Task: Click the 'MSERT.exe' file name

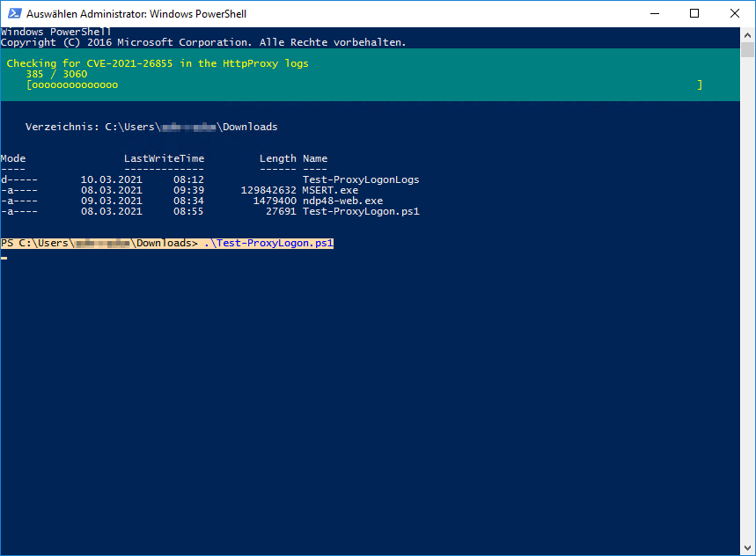Action: 330,190
